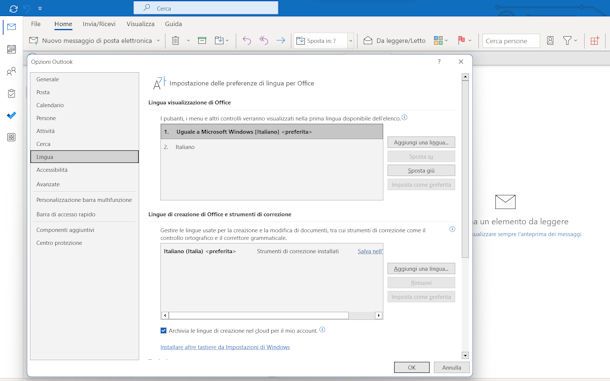Expand the quick steps gallery arrow
610x381 pixels.
tap(351, 40)
